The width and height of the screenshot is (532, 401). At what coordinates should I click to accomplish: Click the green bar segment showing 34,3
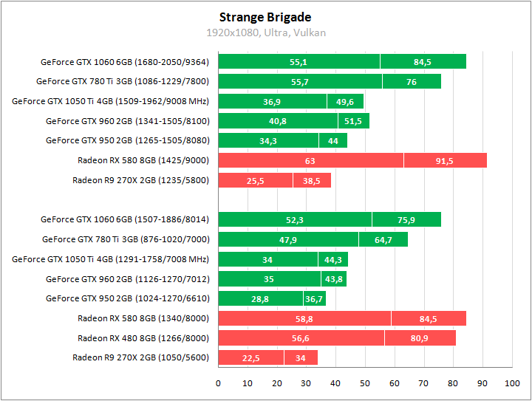[268, 140]
